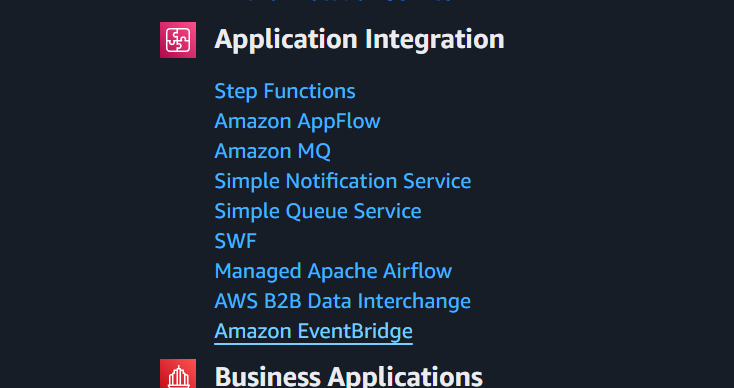Click the Business Applications building icon
This screenshot has height=388, width=734.
pyautogui.click(x=178, y=373)
